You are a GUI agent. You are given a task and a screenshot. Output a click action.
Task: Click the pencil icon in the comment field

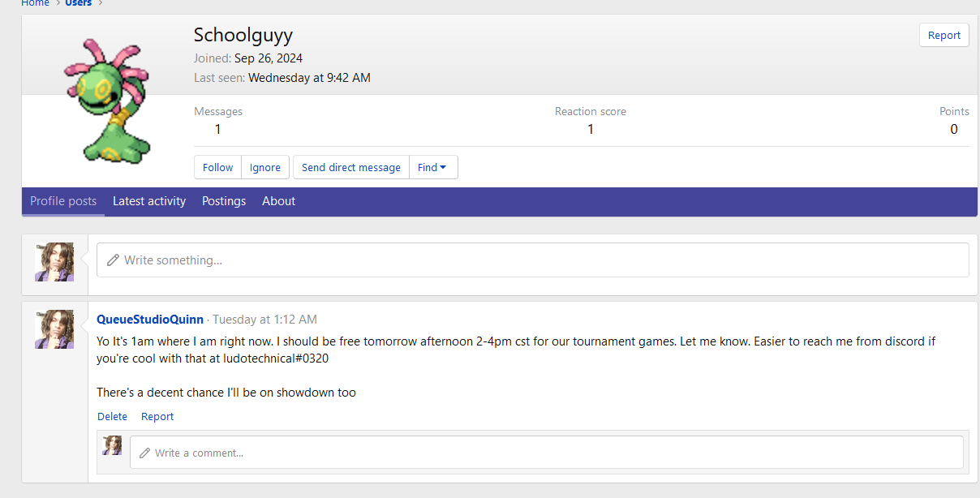pos(145,453)
